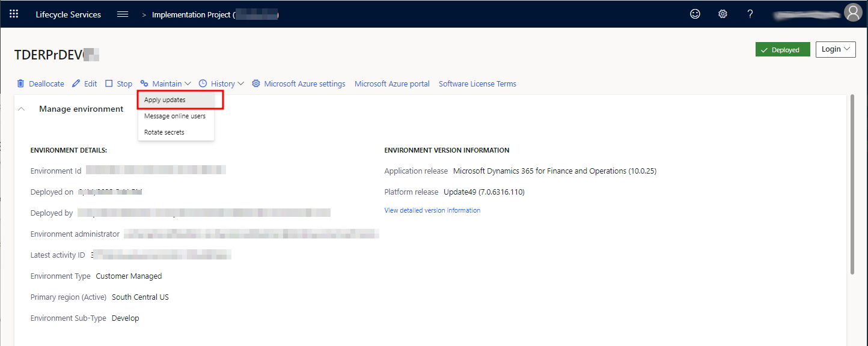Expand the Maintain dropdown menu
Screen dimensions: 868x346
pos(166,83)
